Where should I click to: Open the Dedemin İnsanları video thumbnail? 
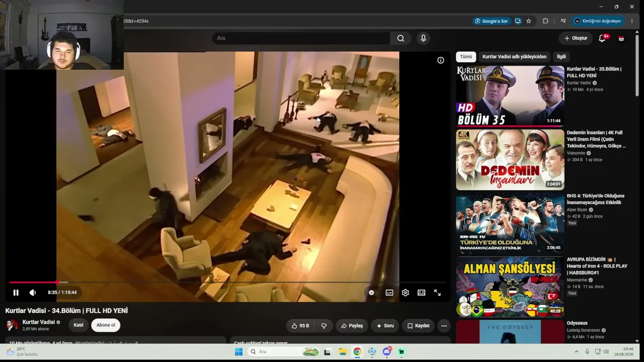pyautogui.click(x=510, y=160)
